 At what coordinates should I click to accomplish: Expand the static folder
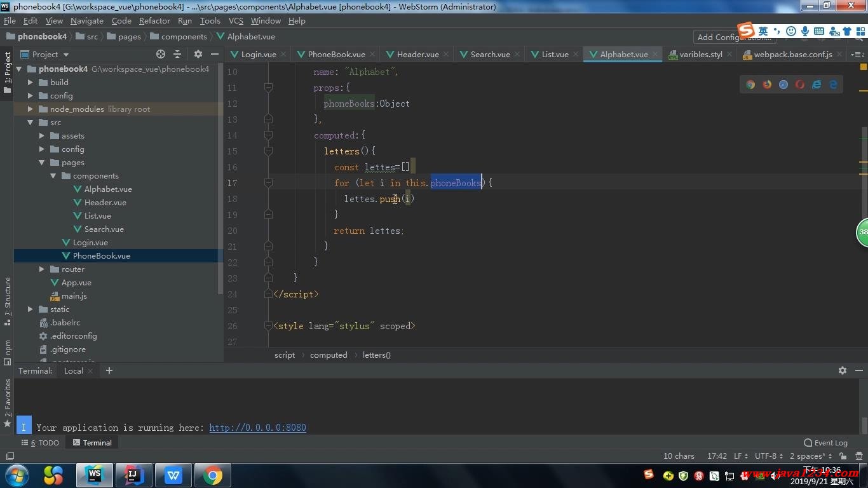click(x=30, y=309)
